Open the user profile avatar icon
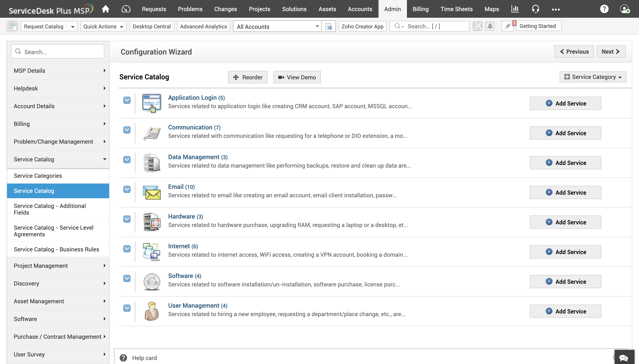 625,9
